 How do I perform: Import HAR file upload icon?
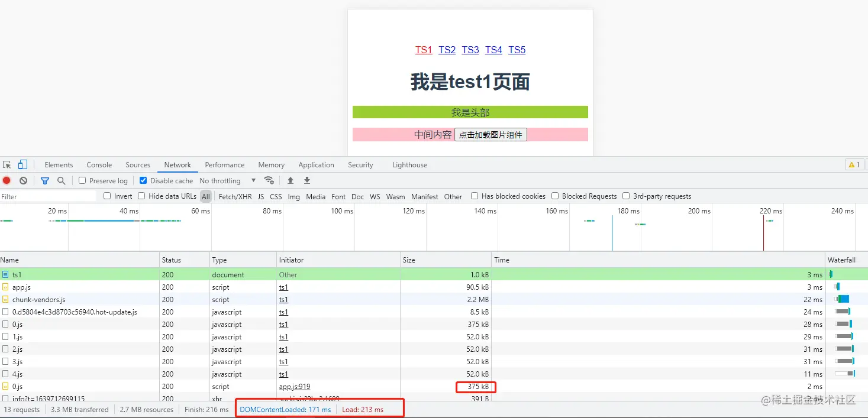[x=291, y=180]
